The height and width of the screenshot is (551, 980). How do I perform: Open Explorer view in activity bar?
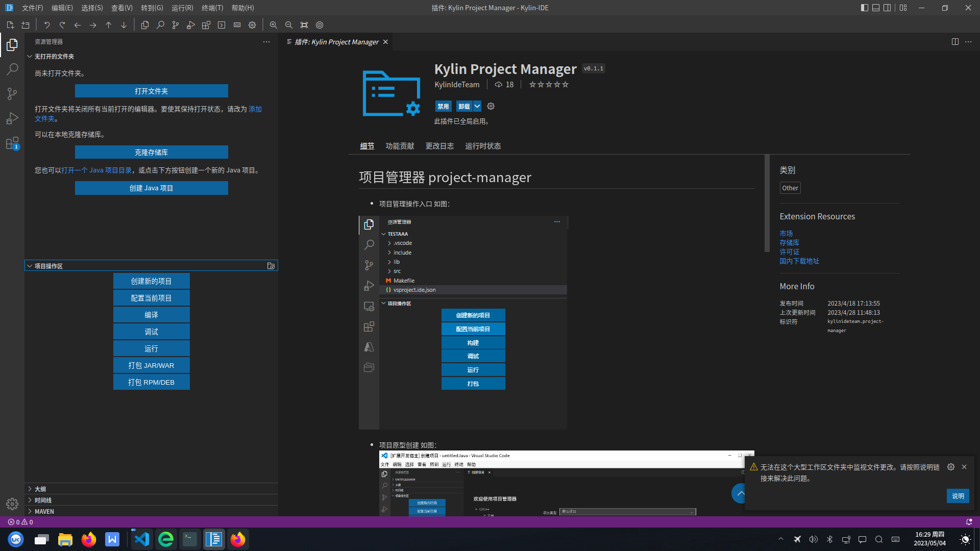[12, 45]
